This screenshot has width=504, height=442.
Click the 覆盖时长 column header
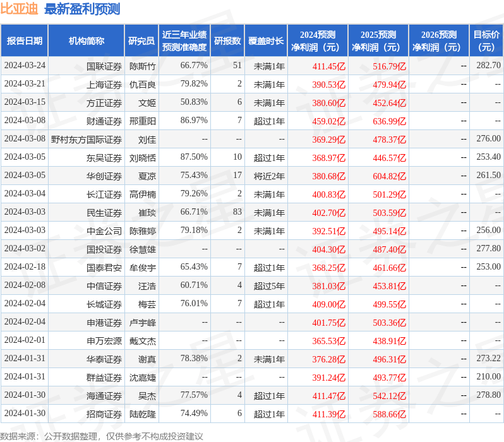click(x=266, y=41)
